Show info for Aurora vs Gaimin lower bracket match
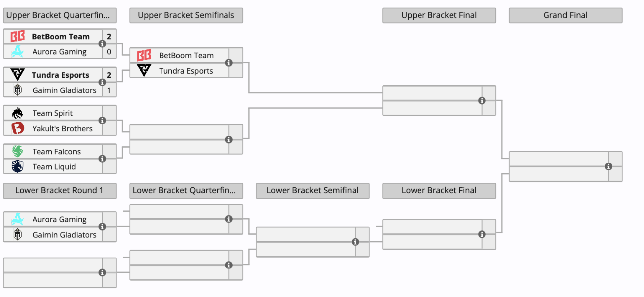 [102, 227]
